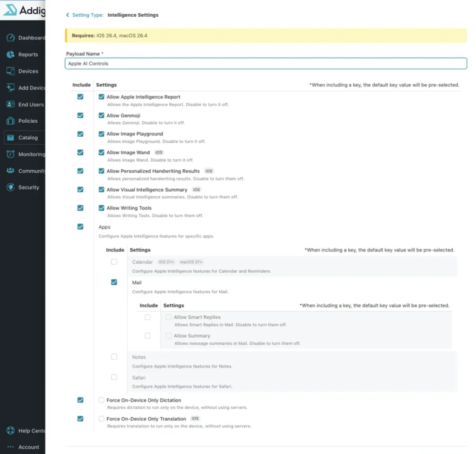Click the macOS 27+ tag next to Calendar
The image size is (476, 454).
(191, 262)
